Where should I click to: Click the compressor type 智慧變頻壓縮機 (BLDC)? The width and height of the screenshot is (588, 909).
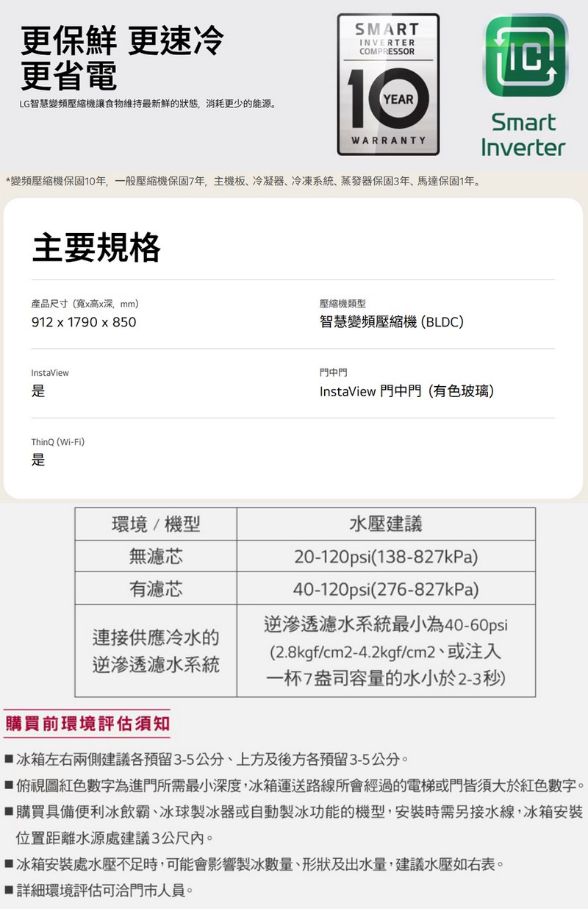[391, 322]
